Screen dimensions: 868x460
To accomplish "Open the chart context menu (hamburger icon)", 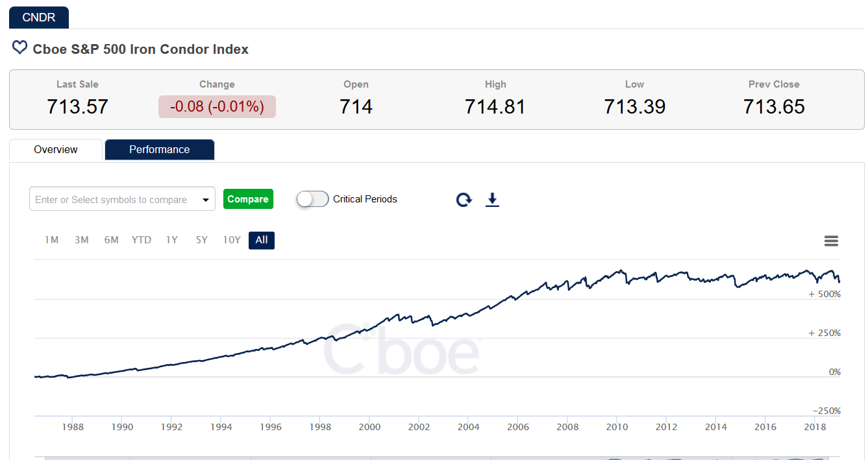I will coord(831,240).
